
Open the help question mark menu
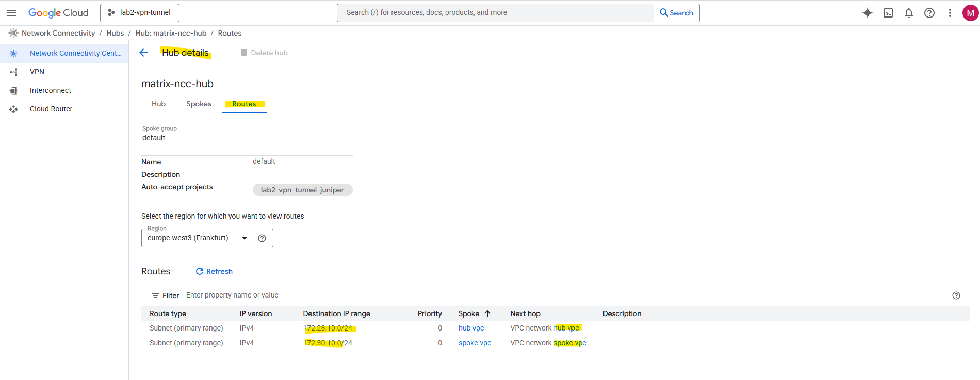[929, 13]
